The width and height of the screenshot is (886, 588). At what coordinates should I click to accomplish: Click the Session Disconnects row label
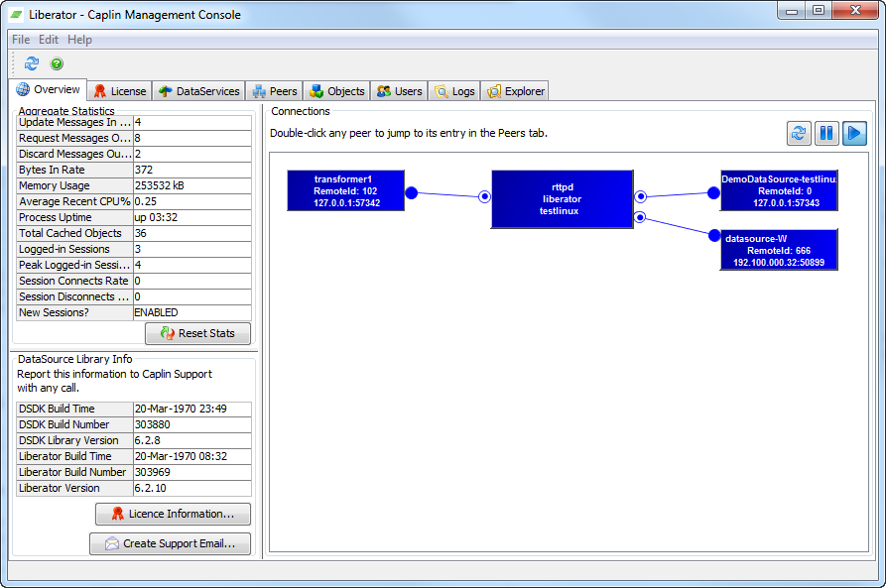[75, 296]
